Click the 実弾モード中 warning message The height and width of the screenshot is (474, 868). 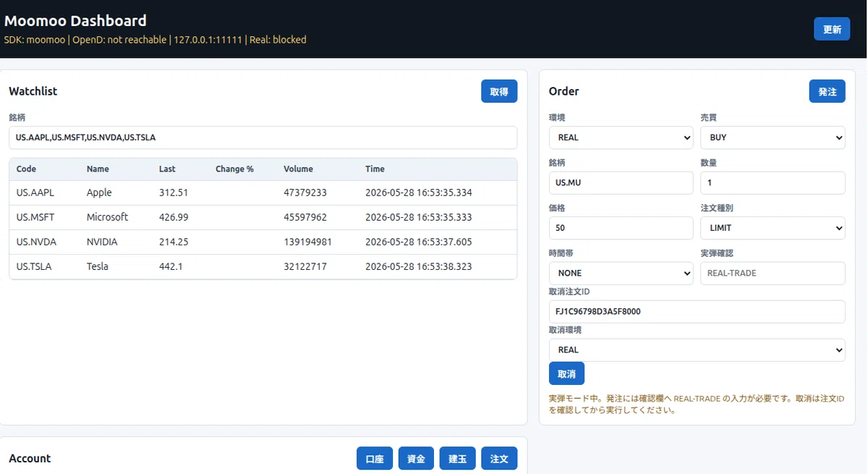(697, 404)
